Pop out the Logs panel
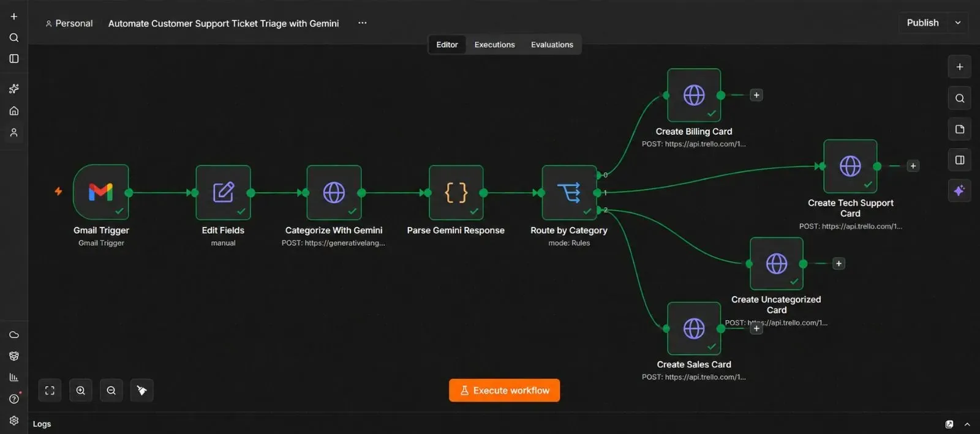The width and height of the screenshot is (980, 434). click(x=949, y=424)
